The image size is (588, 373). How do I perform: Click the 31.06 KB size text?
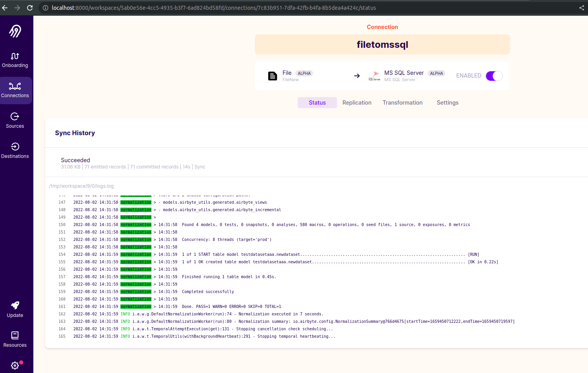71,167
